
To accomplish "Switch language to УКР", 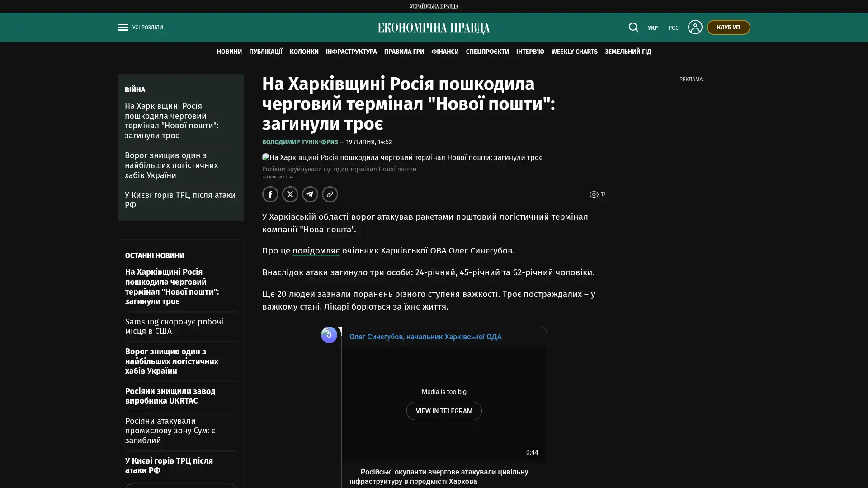I will tap(653, 28).
